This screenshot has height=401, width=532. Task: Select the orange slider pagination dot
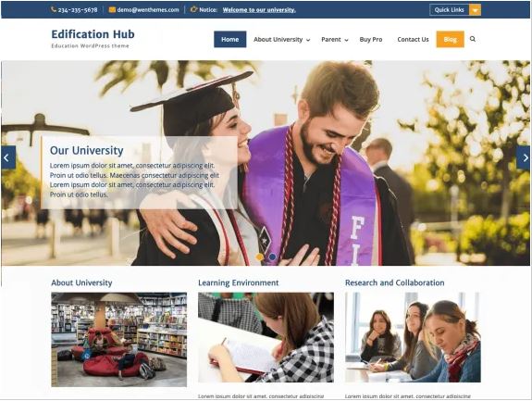click(x=260, y=257)
